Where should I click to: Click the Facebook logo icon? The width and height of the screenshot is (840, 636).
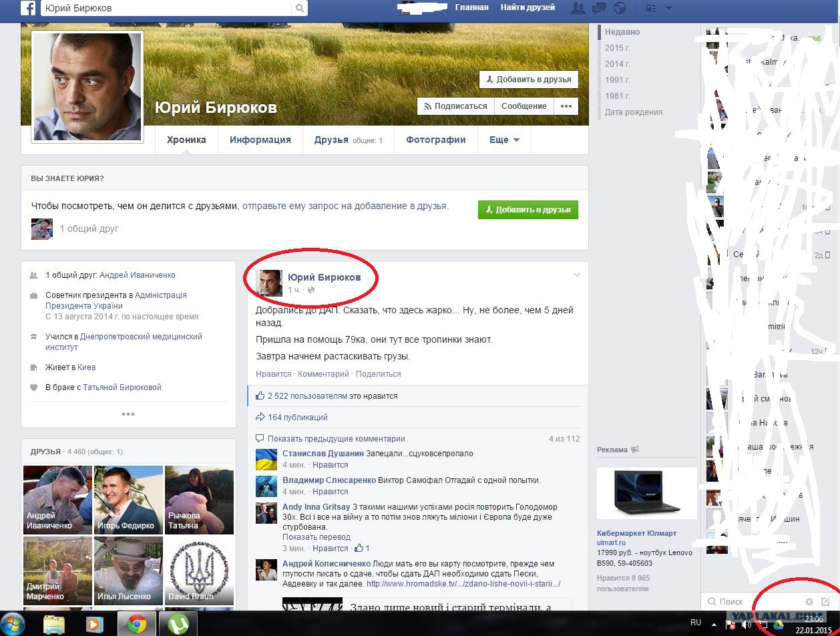[28, 8]
